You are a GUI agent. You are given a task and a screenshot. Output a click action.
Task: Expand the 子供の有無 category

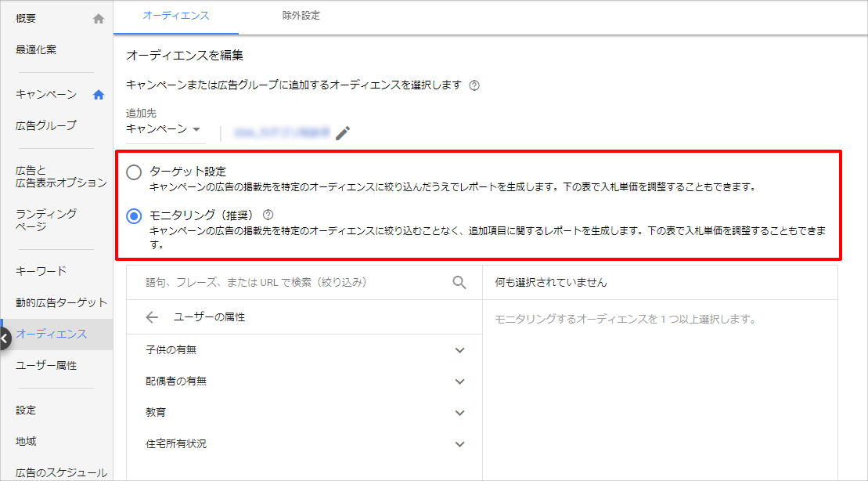click(x=459, y=350)
